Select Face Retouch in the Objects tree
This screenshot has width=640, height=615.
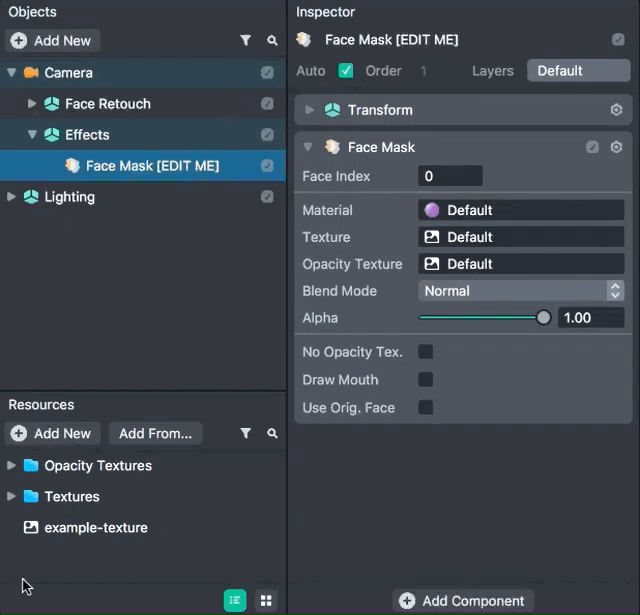(x=107, y=104)
